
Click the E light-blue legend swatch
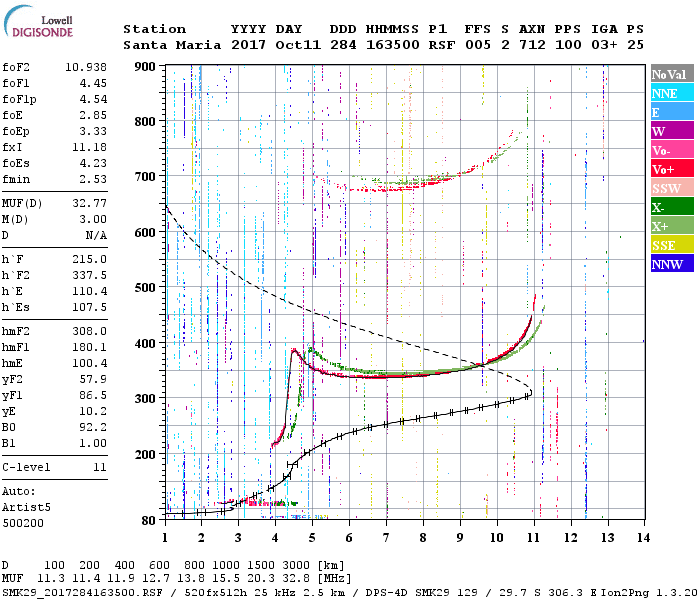(x=672, y=112)
